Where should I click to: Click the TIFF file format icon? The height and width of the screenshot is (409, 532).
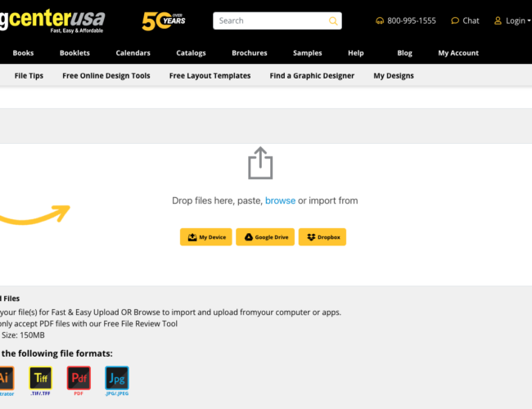[x=40, y=377]
